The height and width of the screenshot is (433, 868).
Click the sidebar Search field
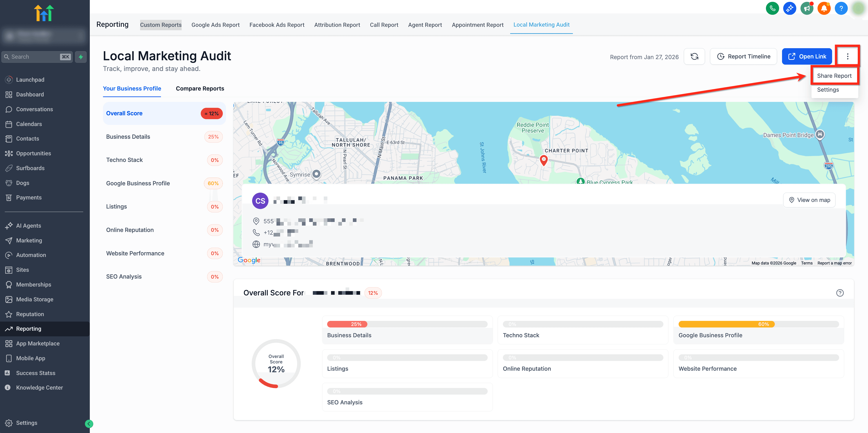pyautogui.click(x=37, y=57)
